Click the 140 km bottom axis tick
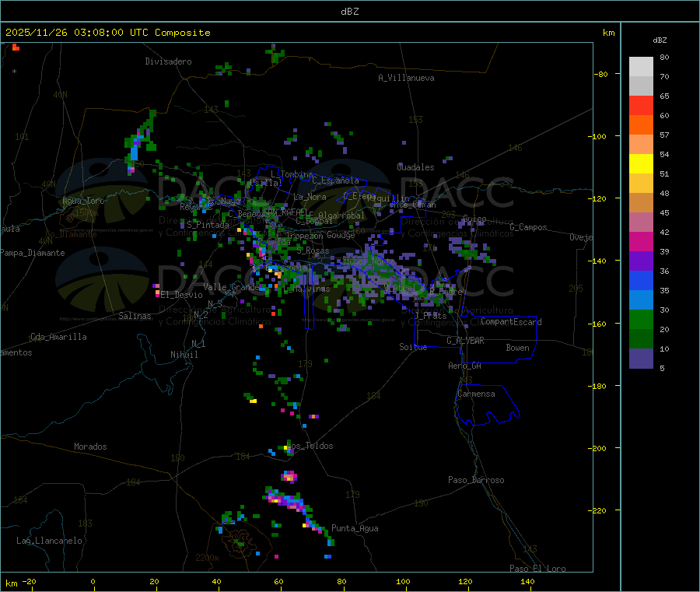The width and height of the screenshot is (700, 592). pos(527,581)
